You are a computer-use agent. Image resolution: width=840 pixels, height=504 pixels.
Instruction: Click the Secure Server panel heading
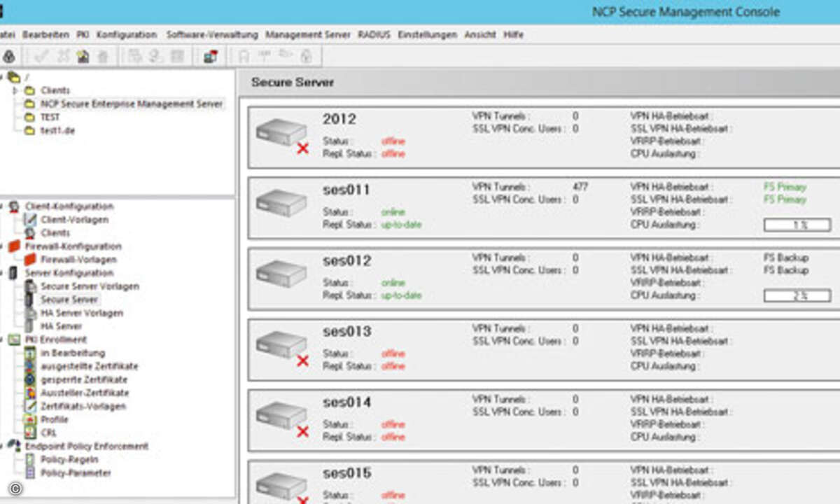tap(293, 82)
